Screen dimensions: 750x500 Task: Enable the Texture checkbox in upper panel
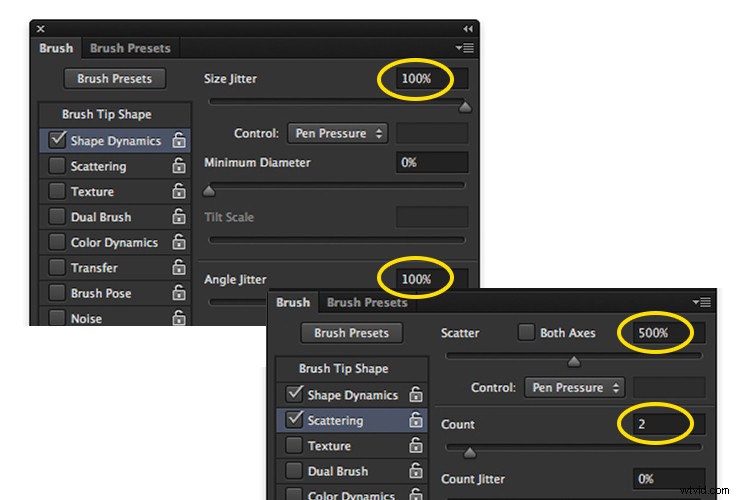57,191
